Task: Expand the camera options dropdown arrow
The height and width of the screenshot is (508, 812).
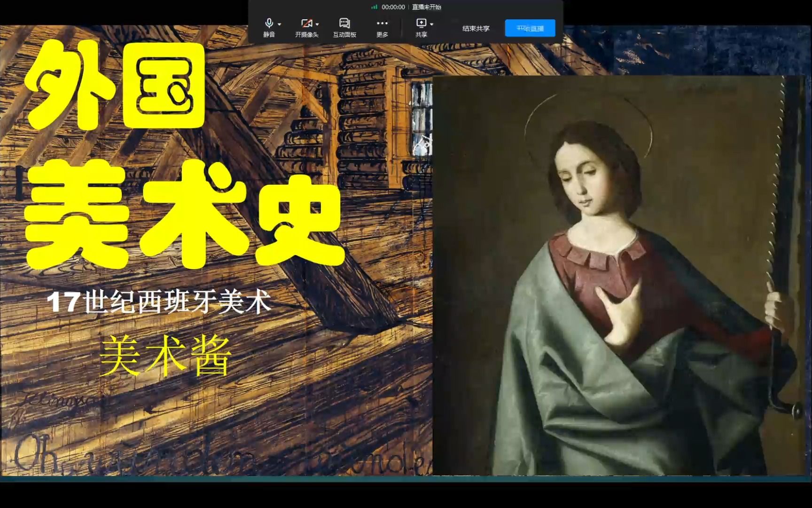Action: coord(318,24)
